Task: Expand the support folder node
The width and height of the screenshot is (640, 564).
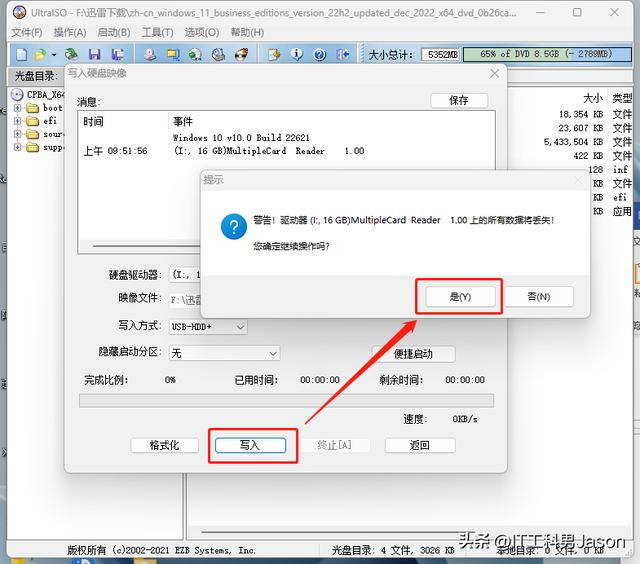Action: click(17, 147)
